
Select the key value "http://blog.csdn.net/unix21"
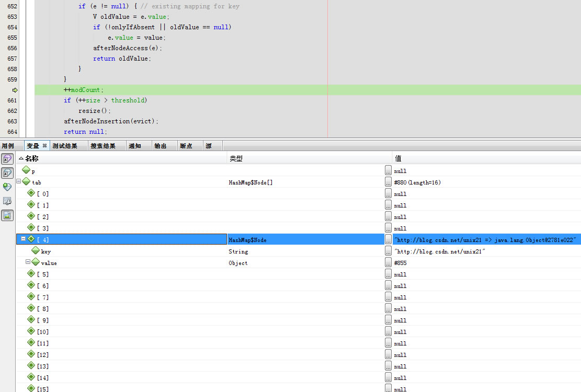click(x=439, y=251)
